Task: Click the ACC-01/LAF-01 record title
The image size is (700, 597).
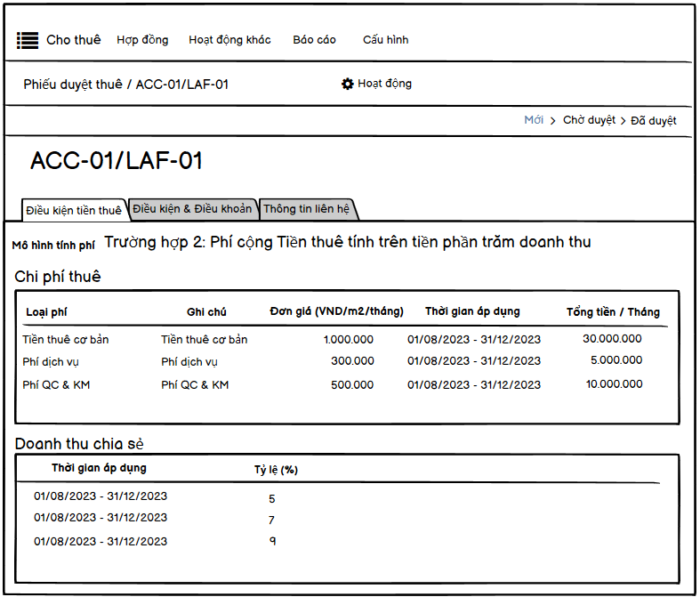Action: pos(117,161)
